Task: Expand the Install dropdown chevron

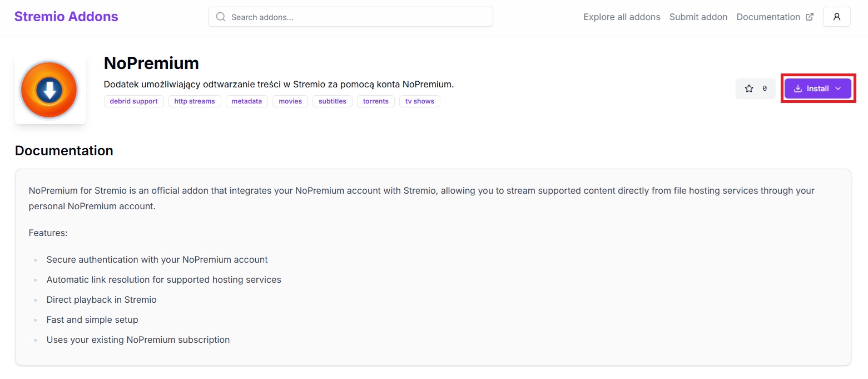Action: [839, 88]
